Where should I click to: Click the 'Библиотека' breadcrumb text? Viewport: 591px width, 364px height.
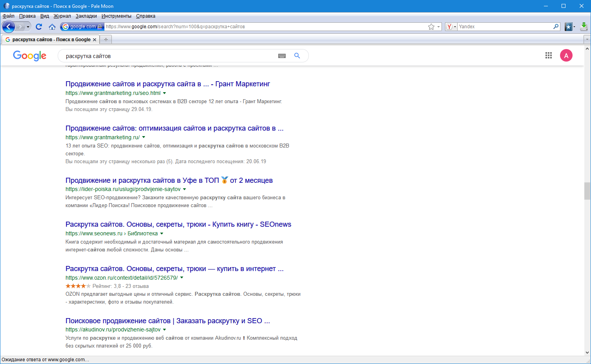[142, 233]
